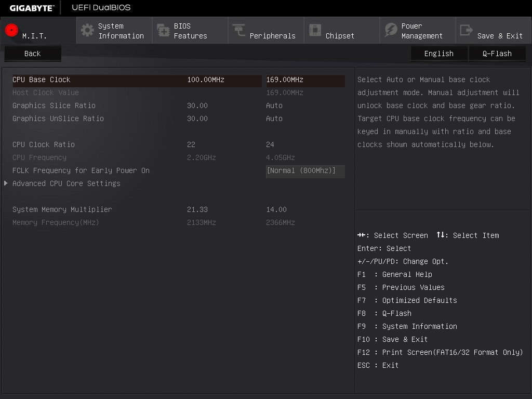Select CPU Clock Ratio setting
The image size is (532, 399).
[44, 144]
